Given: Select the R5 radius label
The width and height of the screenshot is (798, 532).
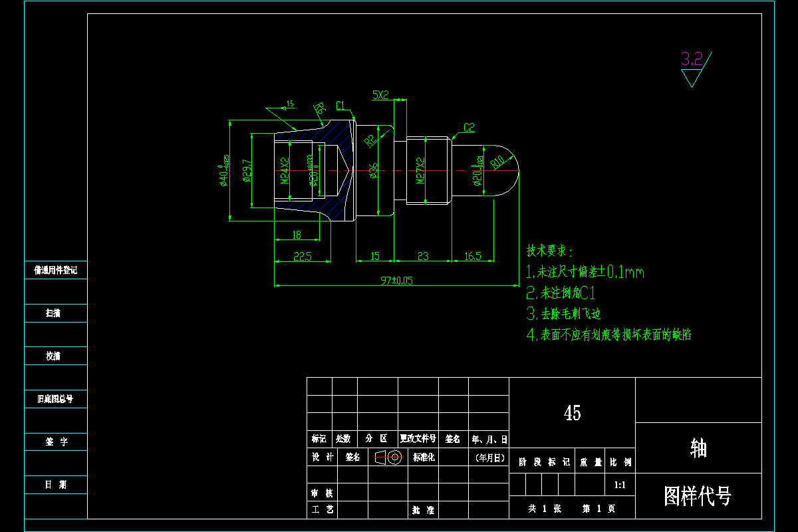Looking at the screenshot, I should tap(320, 108).
